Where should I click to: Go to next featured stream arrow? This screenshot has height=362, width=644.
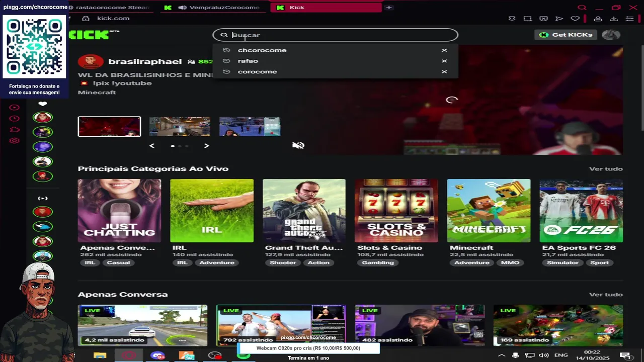pos(206,146)
